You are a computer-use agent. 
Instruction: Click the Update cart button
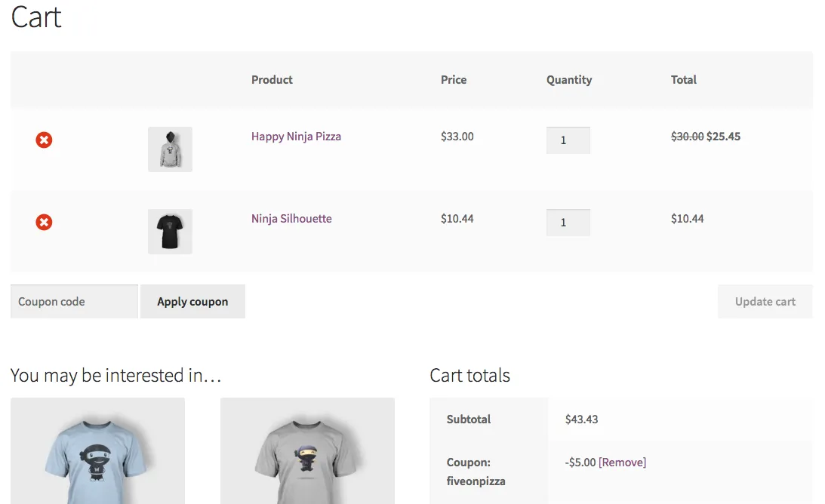click(765, 302)
